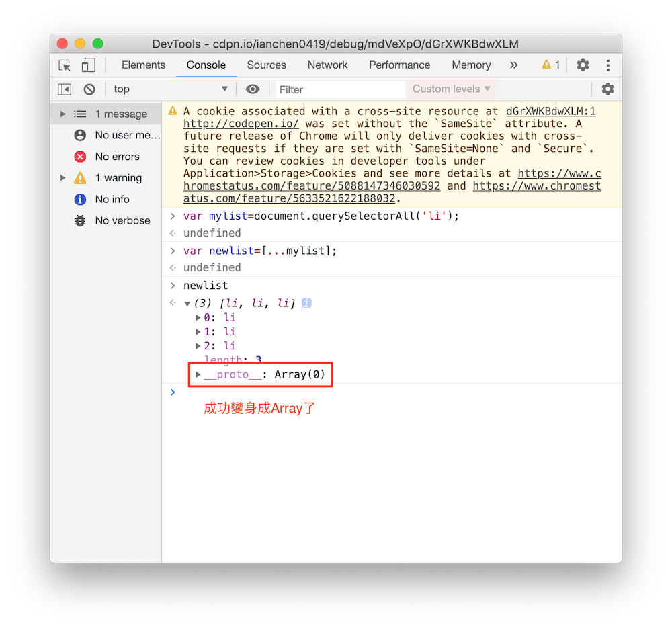Click the 'newlist' command entry
The width and height of the screenshot is (672, 629).
tap(206, 286)
